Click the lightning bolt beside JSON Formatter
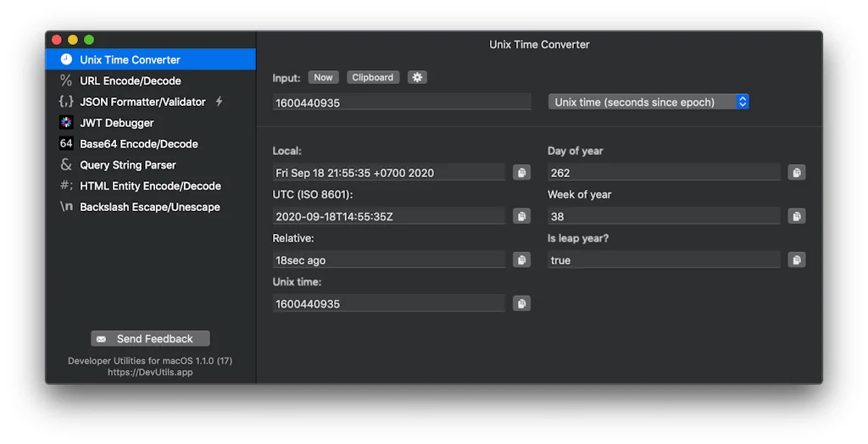The height and width of the screenshot is (444, 868). click(x=220, y=102)
